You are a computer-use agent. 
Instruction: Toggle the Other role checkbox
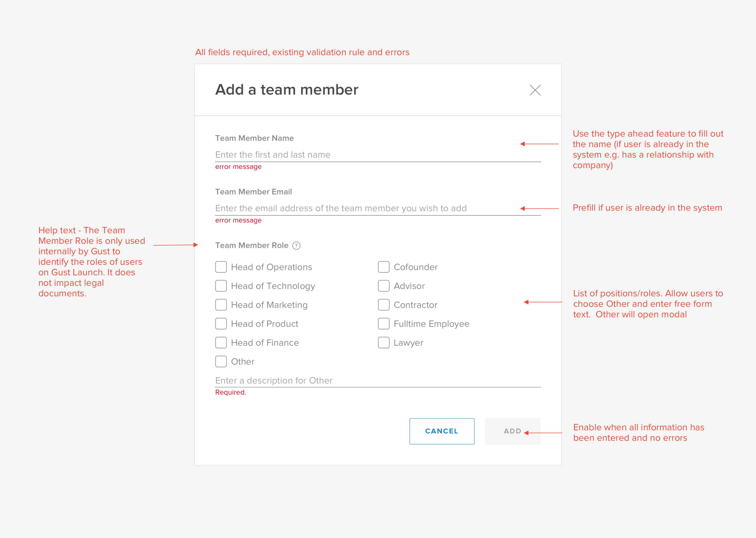[x=221, y=361]
